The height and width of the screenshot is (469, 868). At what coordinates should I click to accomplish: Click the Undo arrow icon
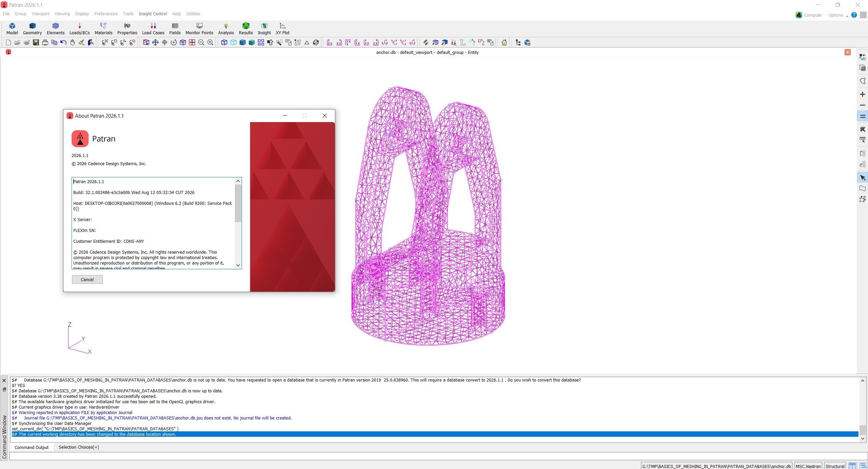click(63, 42)
